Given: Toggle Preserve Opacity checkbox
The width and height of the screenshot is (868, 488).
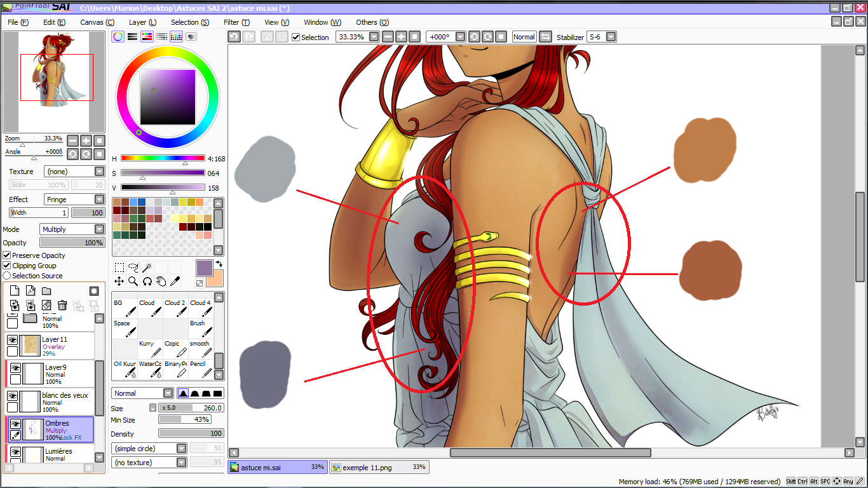Looking at the screenshot, I should (7, 255).
